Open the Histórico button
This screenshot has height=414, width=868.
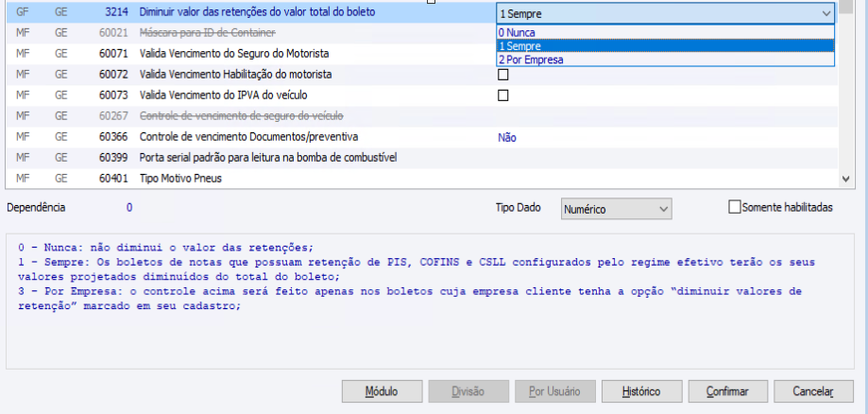coord(642,391)
